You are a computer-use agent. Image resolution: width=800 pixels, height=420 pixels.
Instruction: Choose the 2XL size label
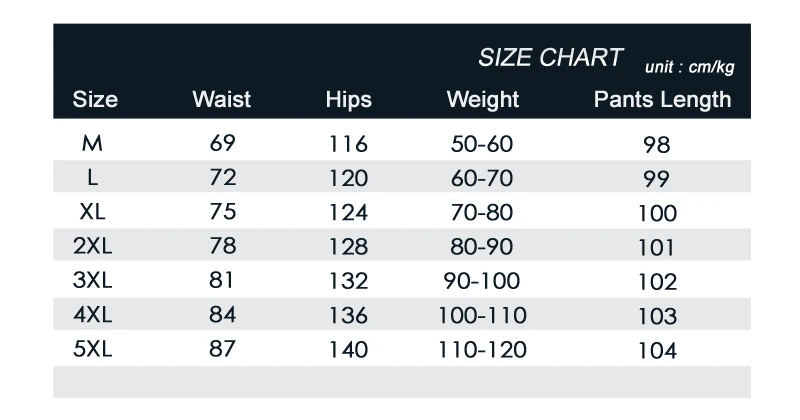click(x=92, y=246)
